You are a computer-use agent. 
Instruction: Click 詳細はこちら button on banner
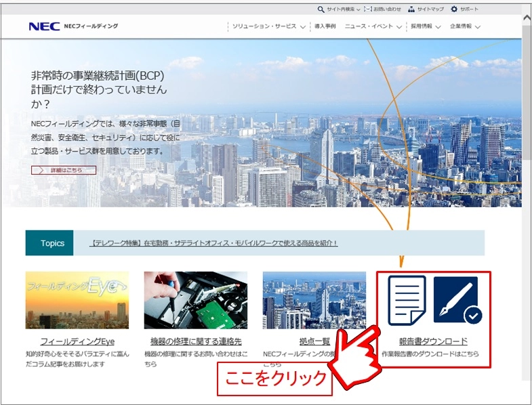64,170
